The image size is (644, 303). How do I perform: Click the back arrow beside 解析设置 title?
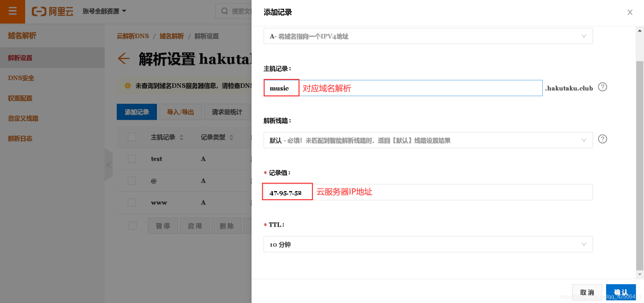tap(123, 58)
